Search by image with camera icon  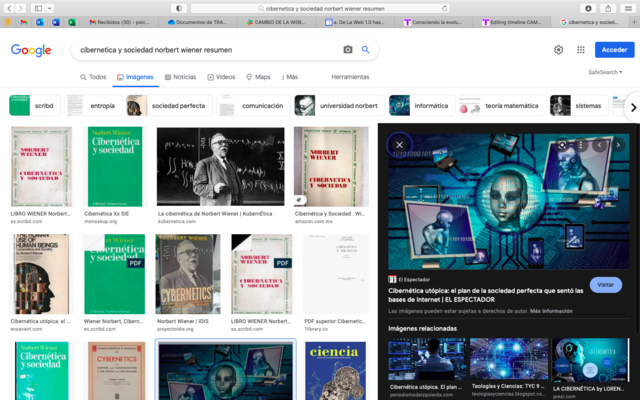point(348,50)
